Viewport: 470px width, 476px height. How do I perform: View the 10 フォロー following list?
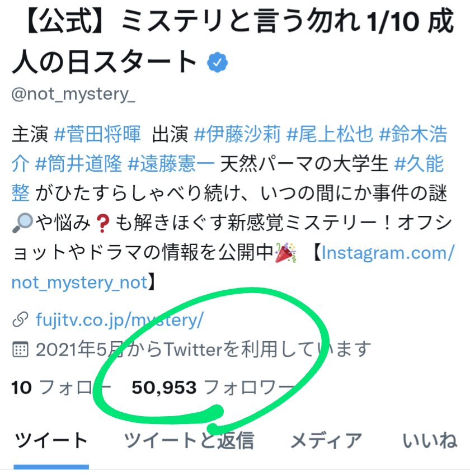(x=62, y=388)
